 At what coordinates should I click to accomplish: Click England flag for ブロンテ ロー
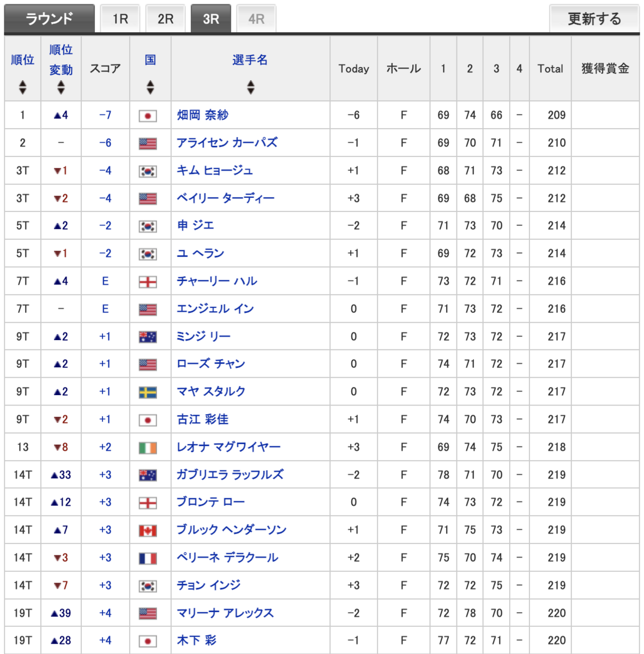pos(148,503)
